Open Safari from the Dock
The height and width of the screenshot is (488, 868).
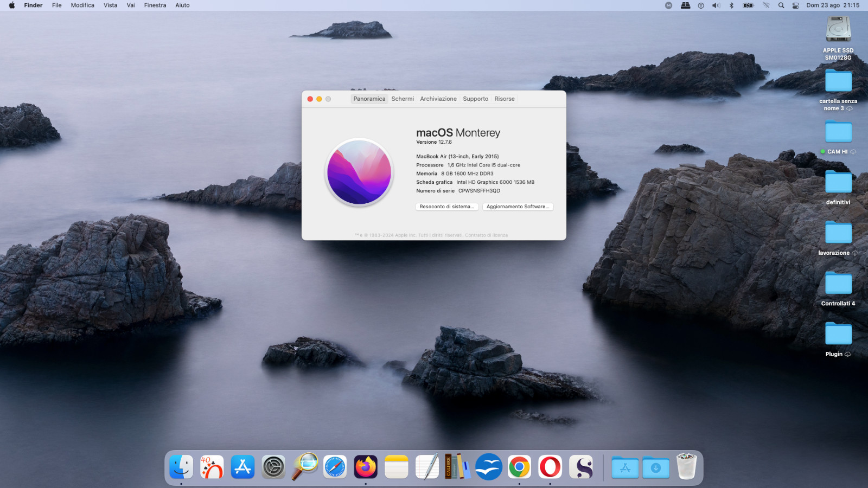(335, 467)
